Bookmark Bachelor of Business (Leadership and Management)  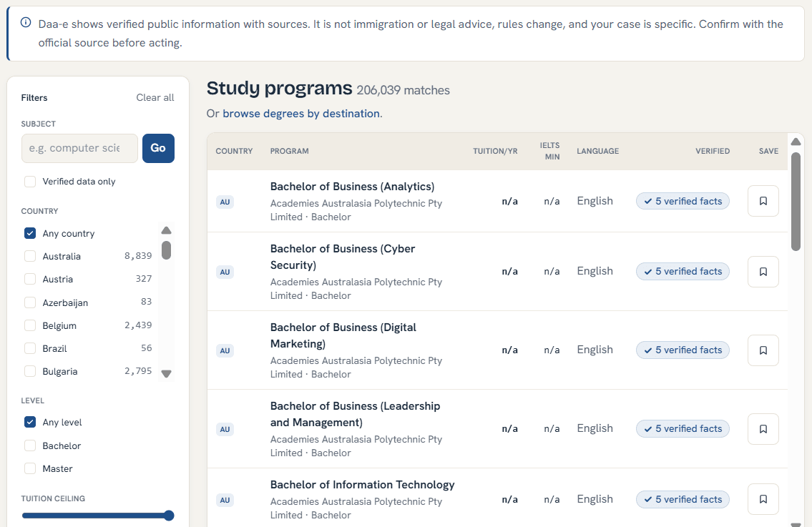tap(763, 429)
